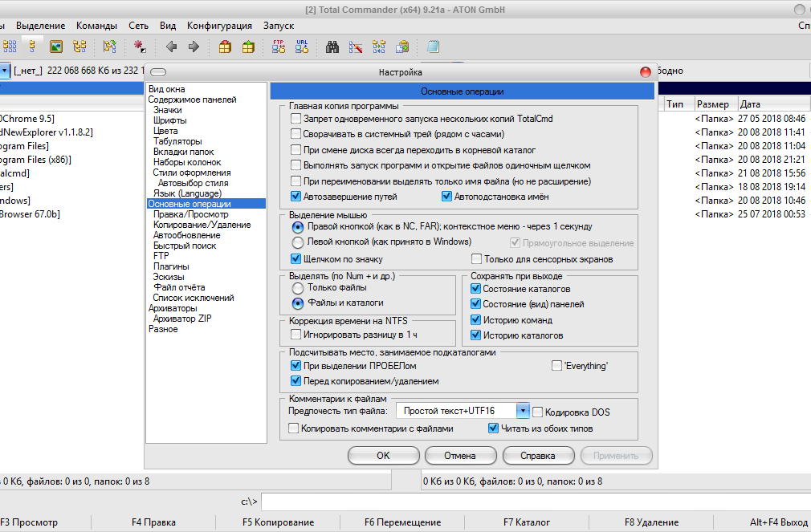Go forward with the right arrow icon
The image size is (811, 532).
click(194, 47)
